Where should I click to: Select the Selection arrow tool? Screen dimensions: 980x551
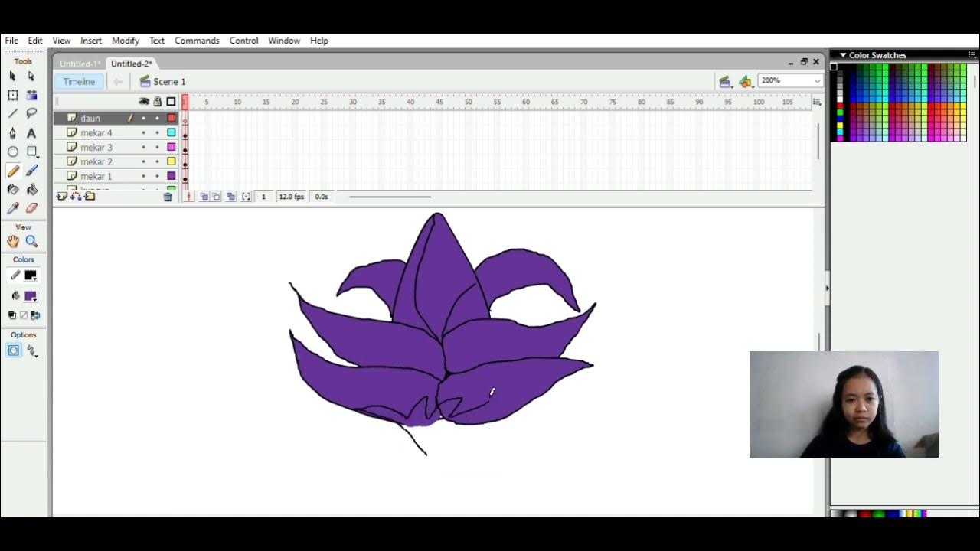[13, 77]
